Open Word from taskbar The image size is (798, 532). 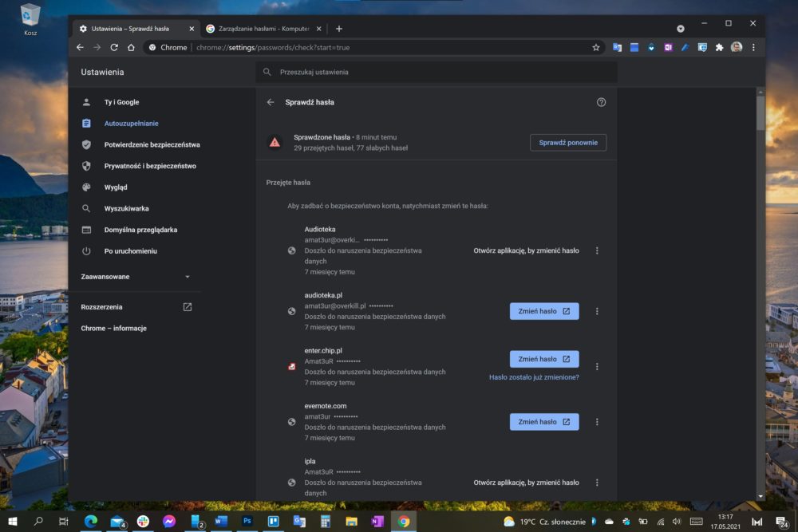(221, 522)
